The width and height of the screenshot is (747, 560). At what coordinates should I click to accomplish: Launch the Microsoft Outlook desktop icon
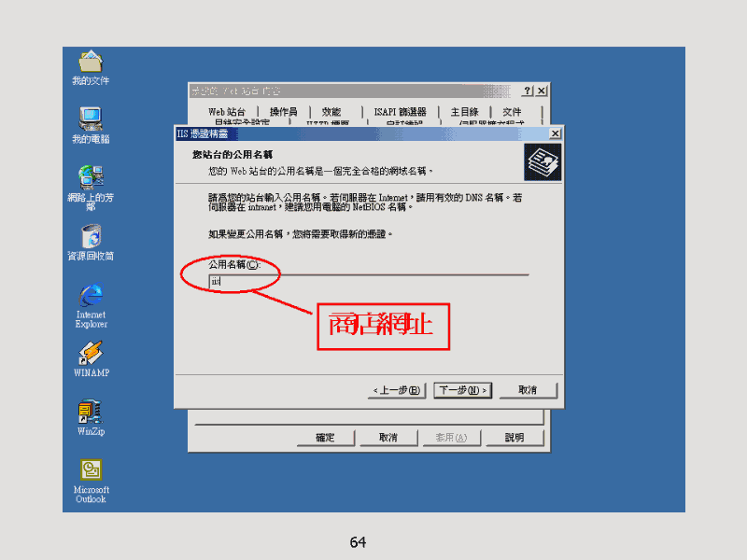(x=91, y=471)
